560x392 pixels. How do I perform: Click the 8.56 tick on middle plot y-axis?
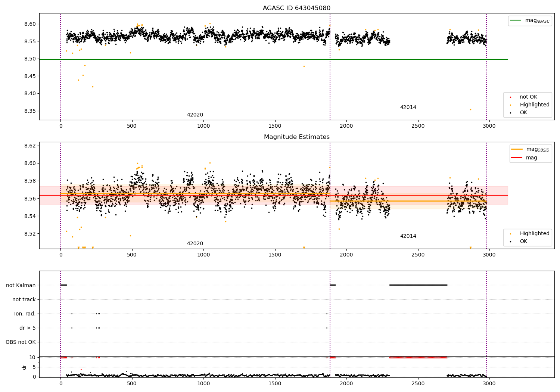30,199
